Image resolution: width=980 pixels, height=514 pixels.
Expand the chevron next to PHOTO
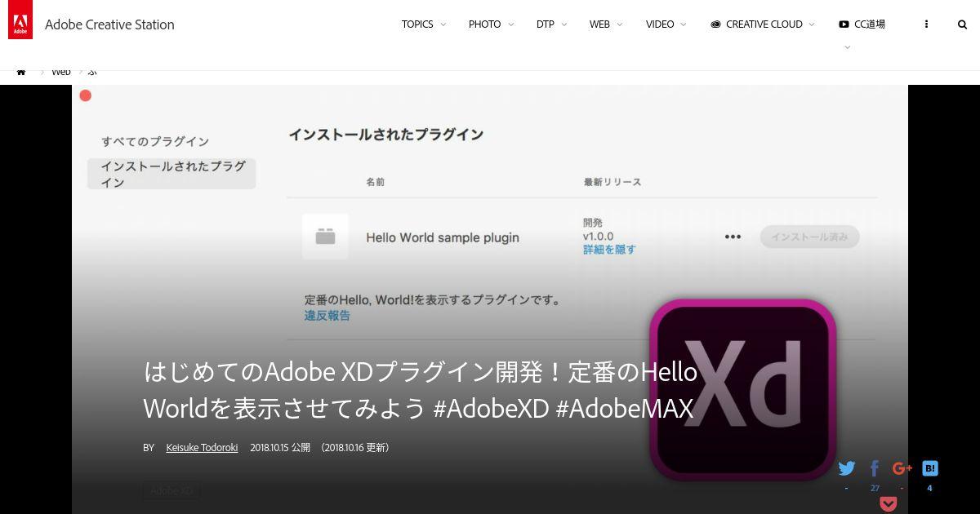click(x=511, y=24)
